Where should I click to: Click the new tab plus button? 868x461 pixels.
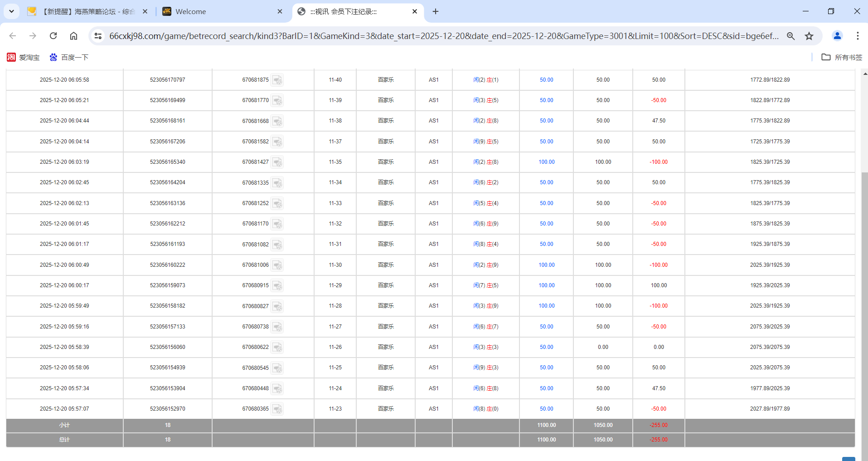[435, 11]
